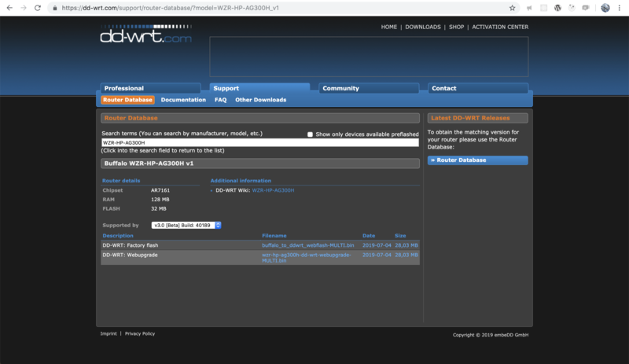Open the WZR-HP-AG300H DD-WRT Wiki link

point(273,190)
